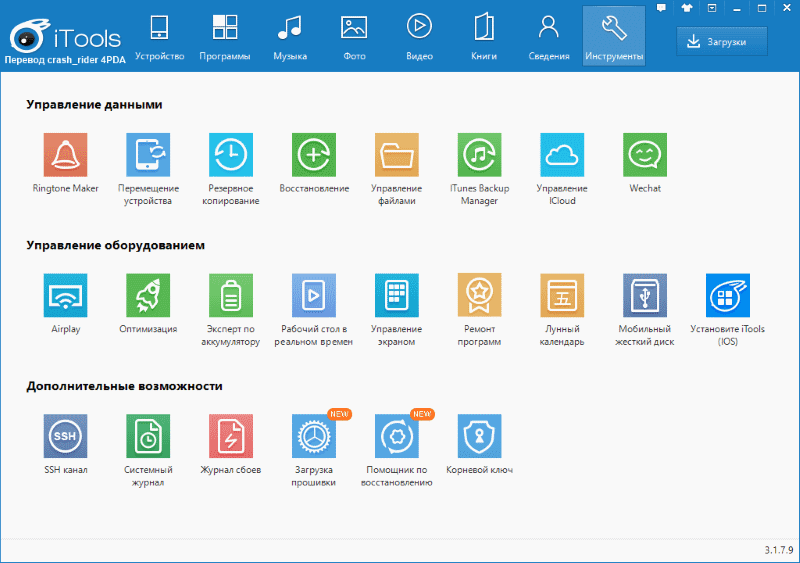This screenshot has height=563, width=800.
Task: Launch the Резервное копирование backup tool
Action: tap(231, 155)
